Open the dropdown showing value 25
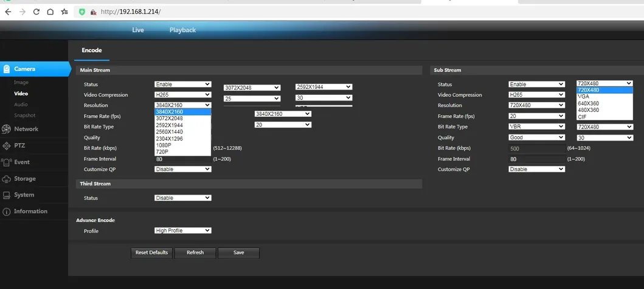The width and height of the screenshot is (644, 289). click(252, 99)
